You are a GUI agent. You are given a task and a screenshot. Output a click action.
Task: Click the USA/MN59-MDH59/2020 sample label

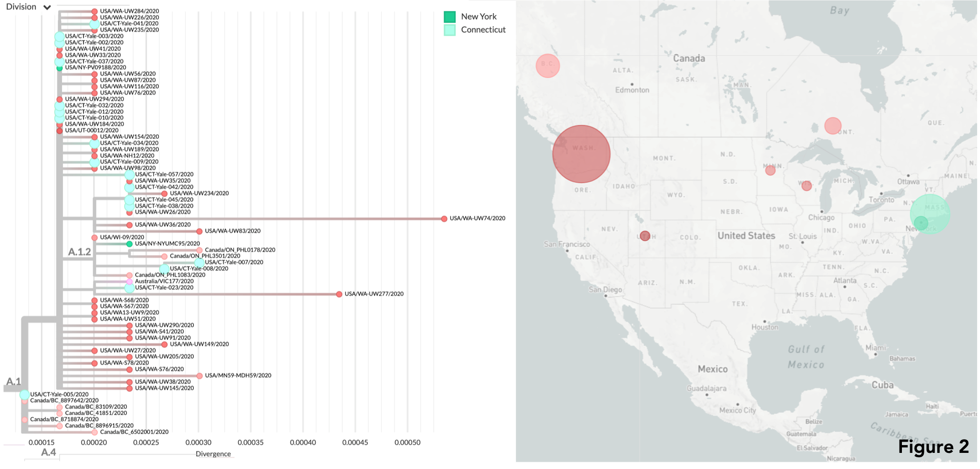click(238, 376)
